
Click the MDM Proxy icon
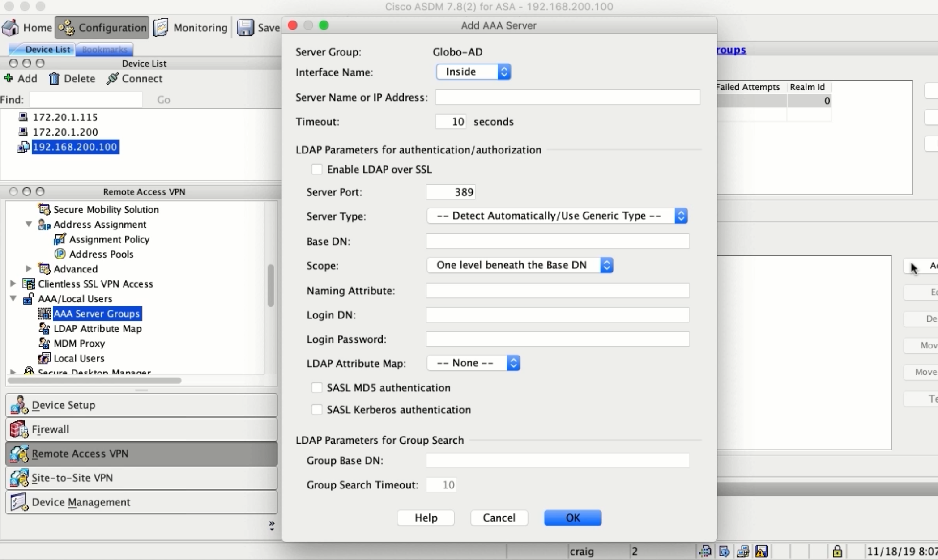44,344
